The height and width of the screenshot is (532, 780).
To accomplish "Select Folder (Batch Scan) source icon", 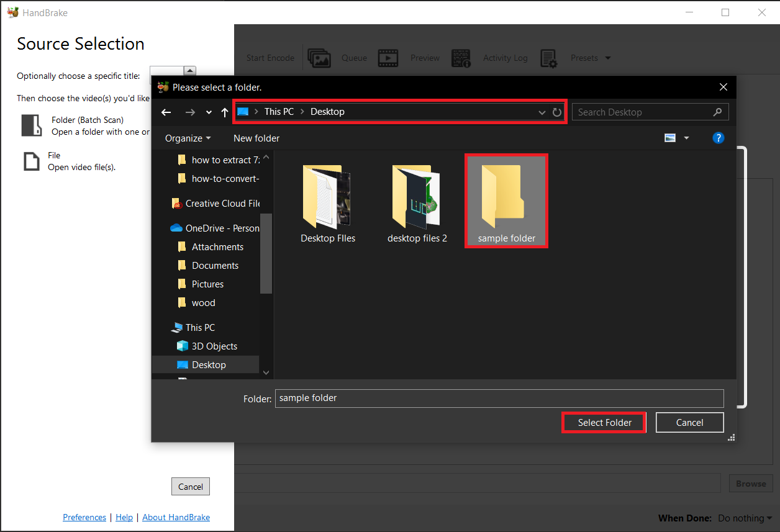I will [x=32, y=125].
